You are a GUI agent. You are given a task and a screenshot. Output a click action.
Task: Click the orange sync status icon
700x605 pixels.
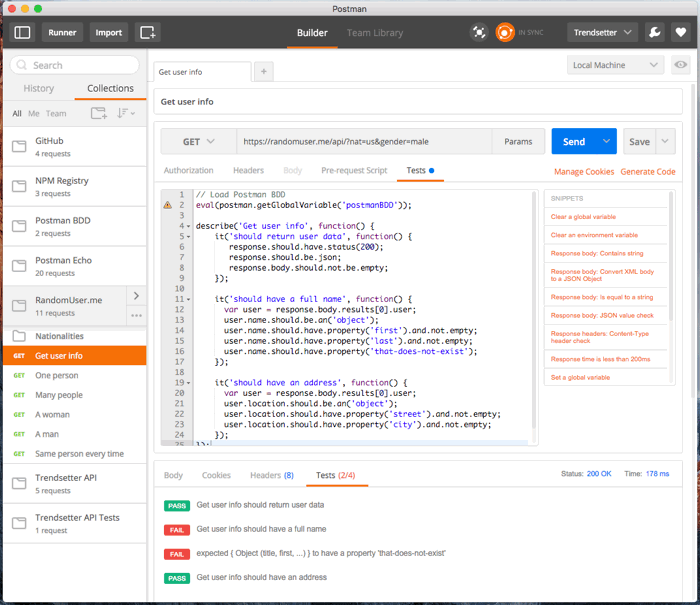click(505, 33)
